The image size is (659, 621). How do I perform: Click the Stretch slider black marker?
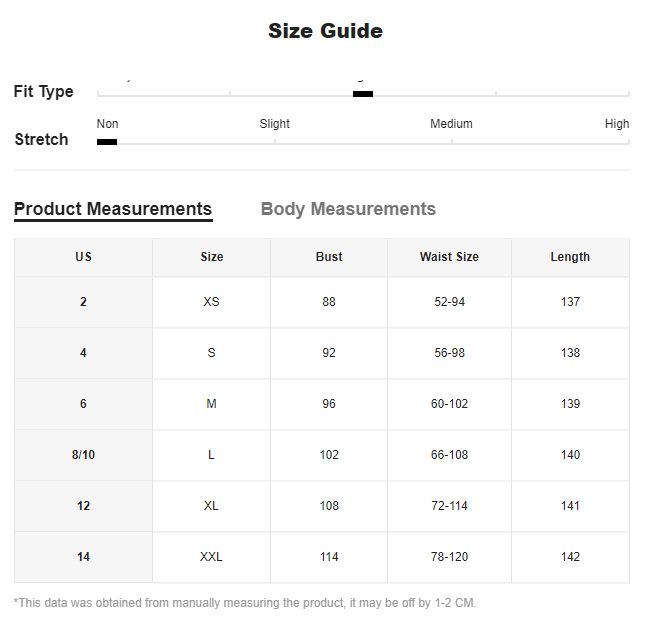click(107, 142)
